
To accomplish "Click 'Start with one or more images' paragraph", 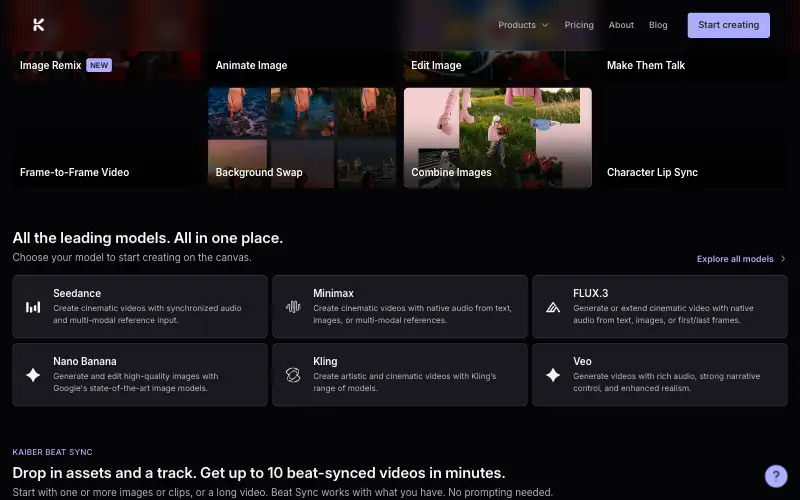I will pyautogui.click(x=283, y=492).
